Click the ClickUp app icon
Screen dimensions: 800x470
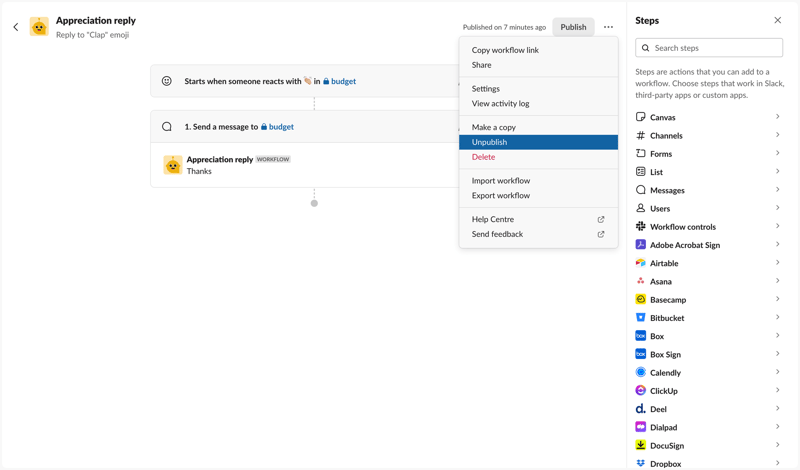[x=640, y=390]
